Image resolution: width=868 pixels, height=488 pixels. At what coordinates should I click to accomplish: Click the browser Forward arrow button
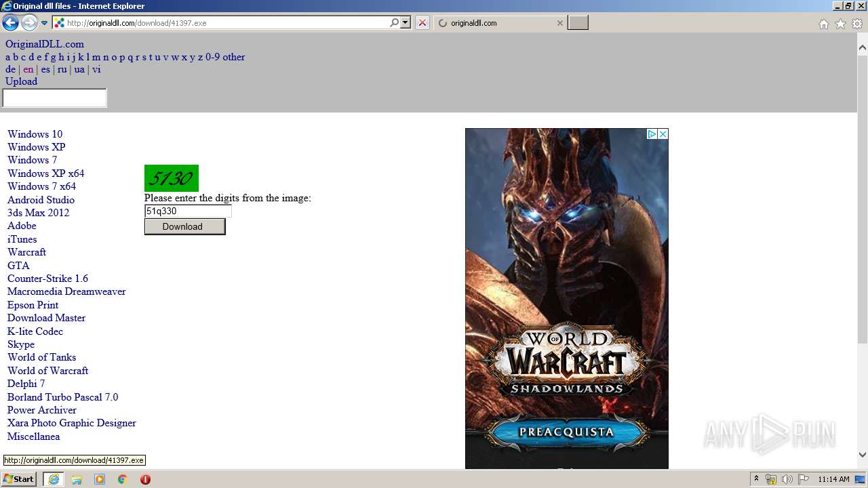[x=29, y=22]
